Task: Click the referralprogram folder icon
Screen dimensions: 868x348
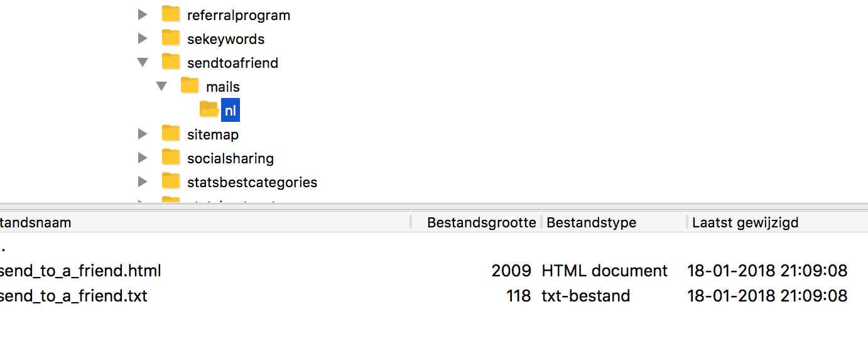Action: pos(171,14)
